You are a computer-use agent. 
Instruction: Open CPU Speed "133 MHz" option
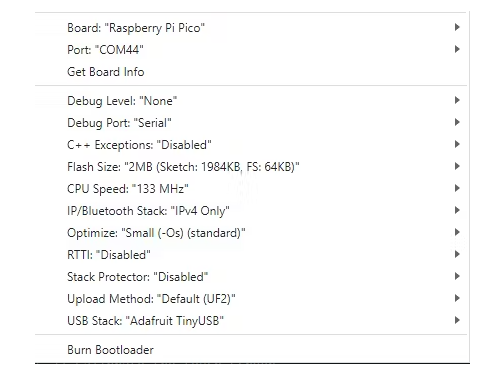(x=251, y=188)
